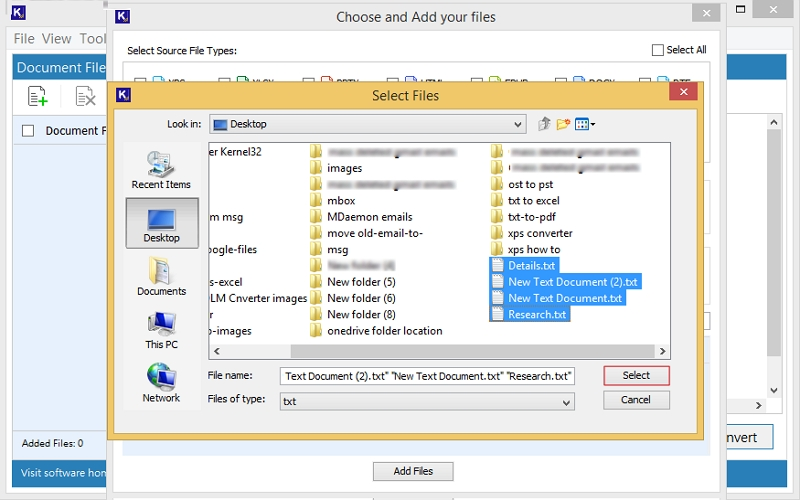Click the Select button
Image resolution: width=800 pixels, height=500 pixels.
pos(636,376)
